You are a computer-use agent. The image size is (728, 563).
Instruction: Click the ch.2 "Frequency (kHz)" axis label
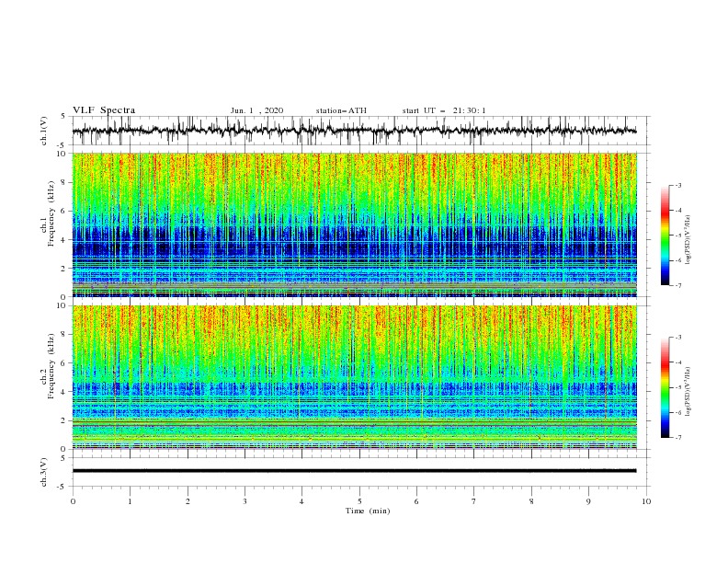click(x=51, y=366)
